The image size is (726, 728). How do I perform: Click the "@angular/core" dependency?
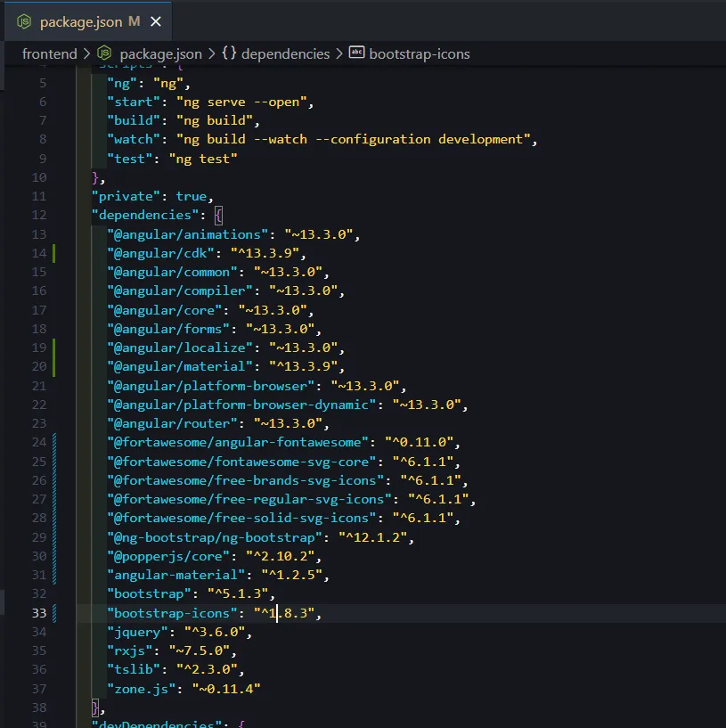[165, 310]
